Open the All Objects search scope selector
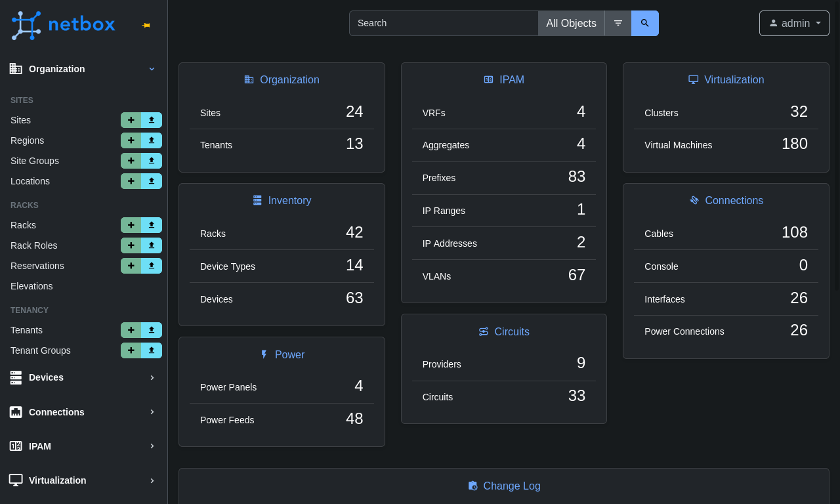This screenshot has height=504, width=840. [571, 23]
